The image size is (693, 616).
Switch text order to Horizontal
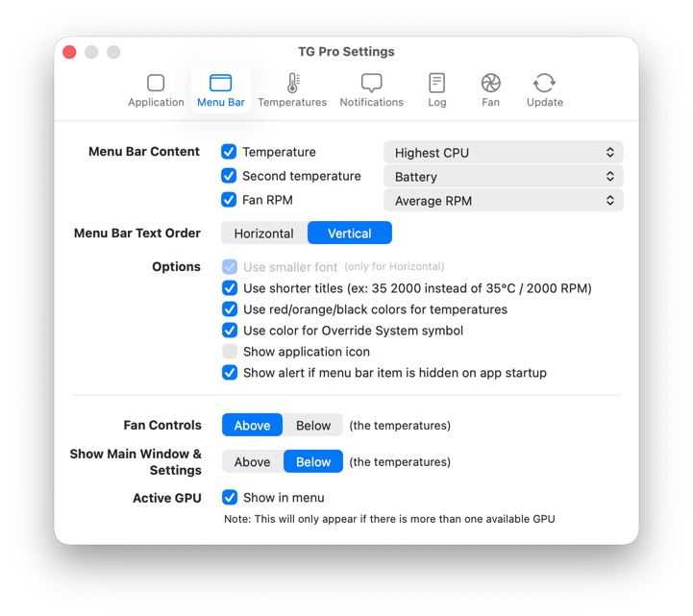264,233
